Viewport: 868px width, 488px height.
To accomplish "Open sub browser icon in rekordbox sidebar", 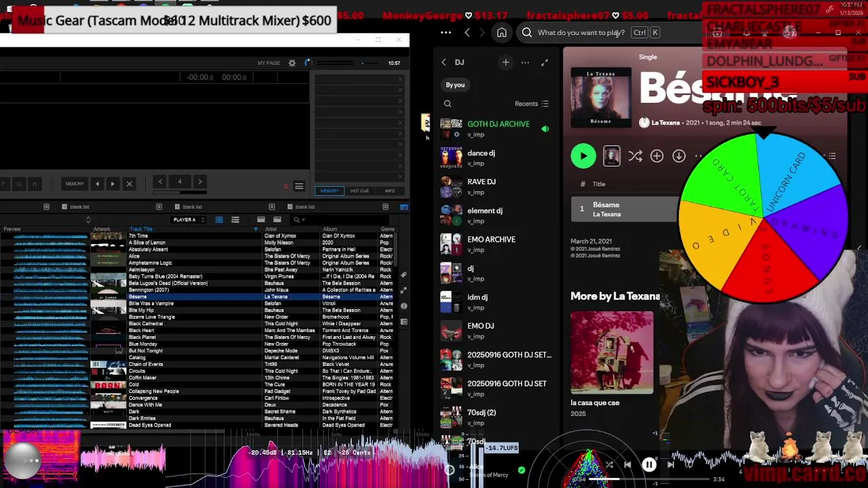I will (x=404, y=321).
